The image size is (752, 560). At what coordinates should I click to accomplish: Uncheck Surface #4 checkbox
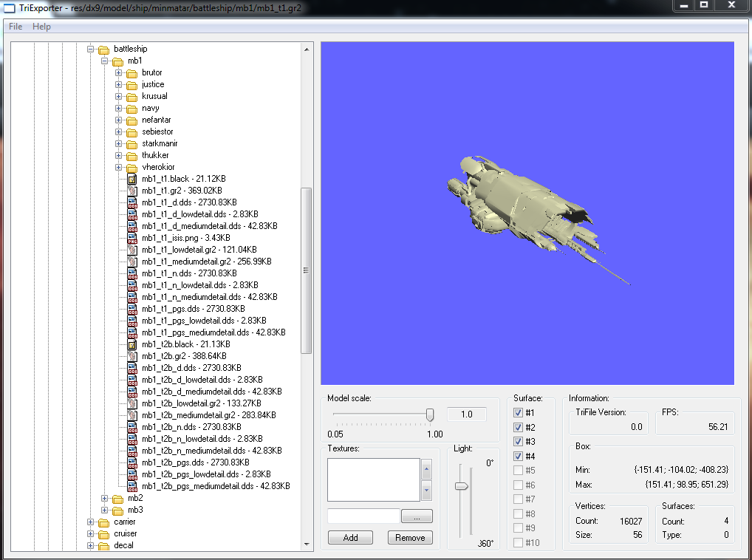point(518,456)
